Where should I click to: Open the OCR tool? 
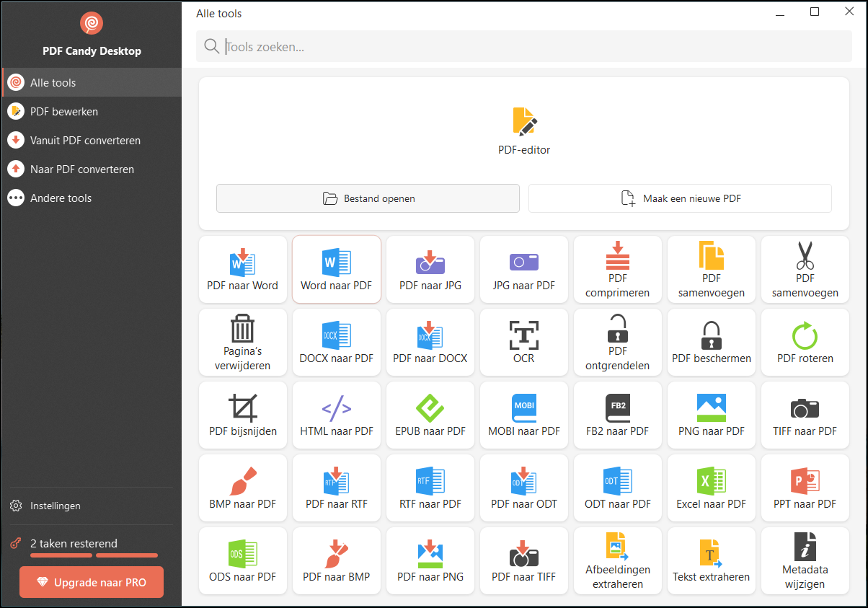(x=524, y=342)
